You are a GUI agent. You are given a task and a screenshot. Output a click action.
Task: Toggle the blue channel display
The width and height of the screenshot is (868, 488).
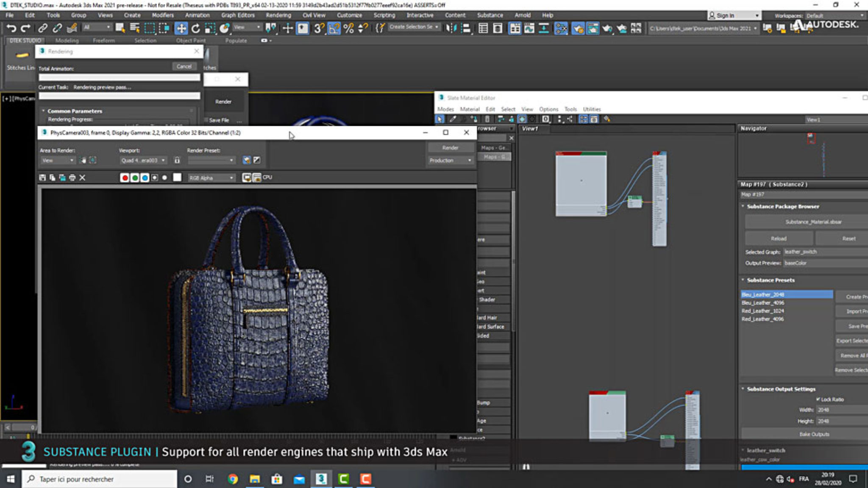[x=145, y=177]
